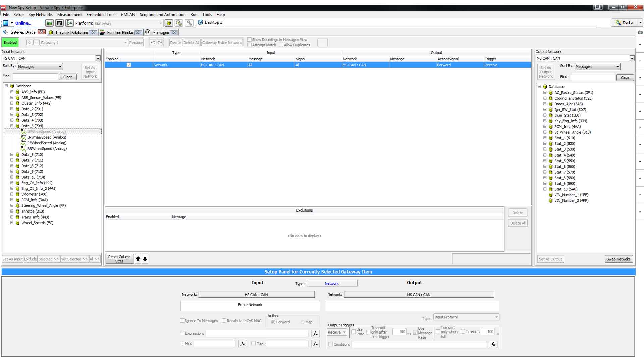Click the green hardware chip toolbar icon
Viewport: 644px width, 362px height.
tap(50, 23)
